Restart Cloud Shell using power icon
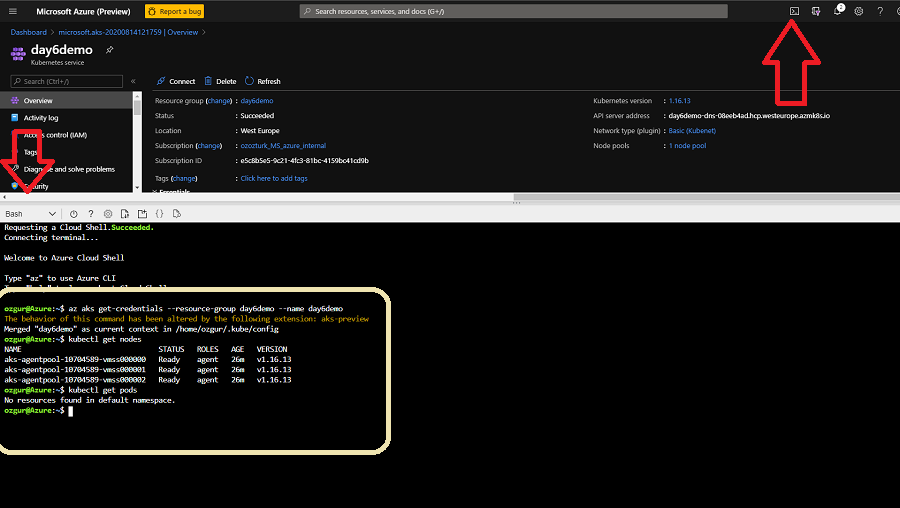 74,214
